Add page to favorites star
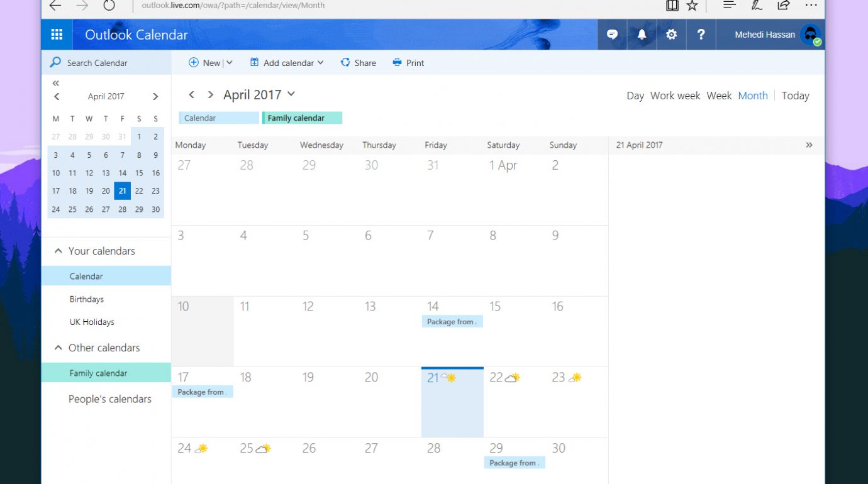 click(692, 6)
